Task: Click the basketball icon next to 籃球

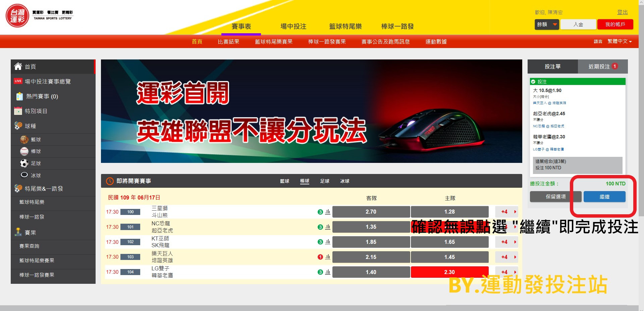Action: pyautogui.click(x=24, y=139)
